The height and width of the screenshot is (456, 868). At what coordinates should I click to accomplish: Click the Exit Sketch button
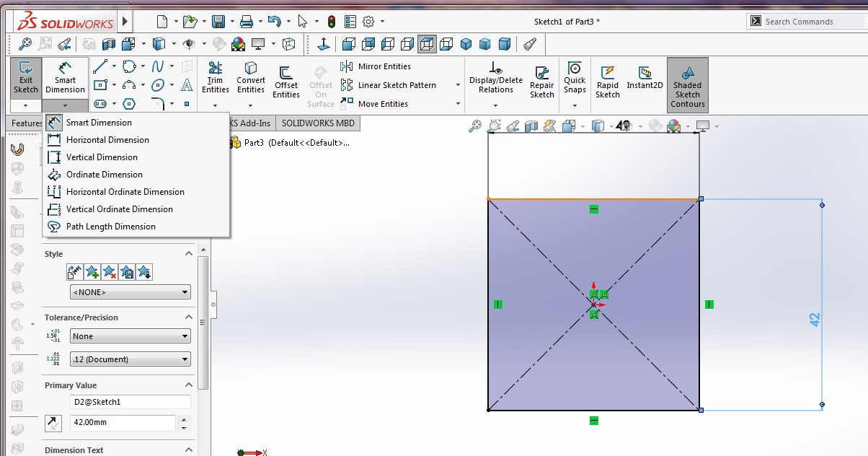point(25,79)
